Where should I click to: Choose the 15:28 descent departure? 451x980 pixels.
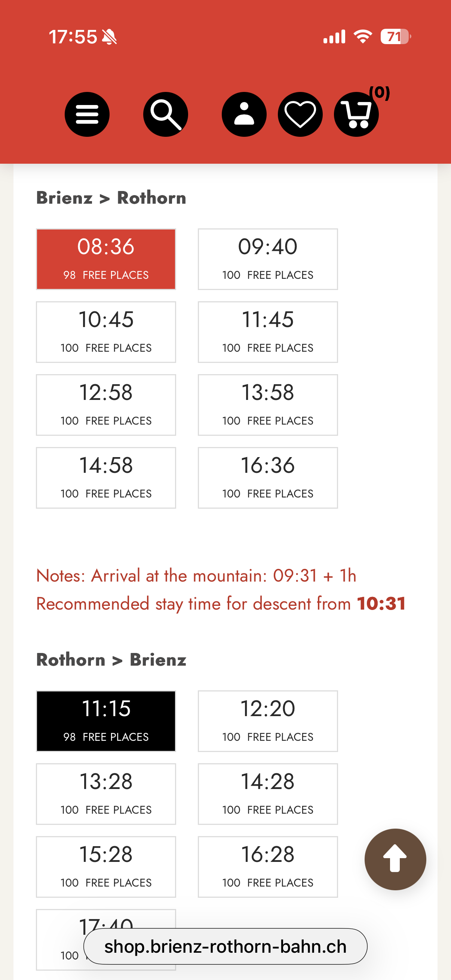coord(106,867)
